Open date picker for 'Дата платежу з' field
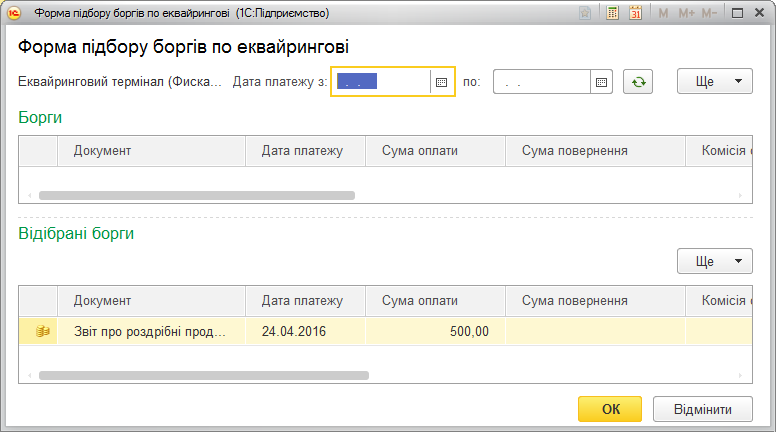This screenshot has height=432, width=776. tap(441, 82)
